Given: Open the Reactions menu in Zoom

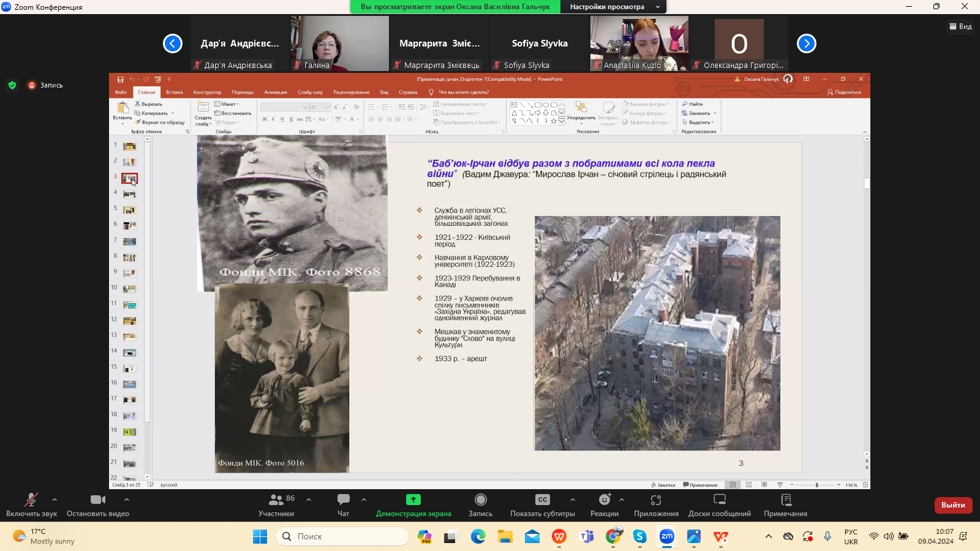Looking at the screenshot, I should coord(604,500).
